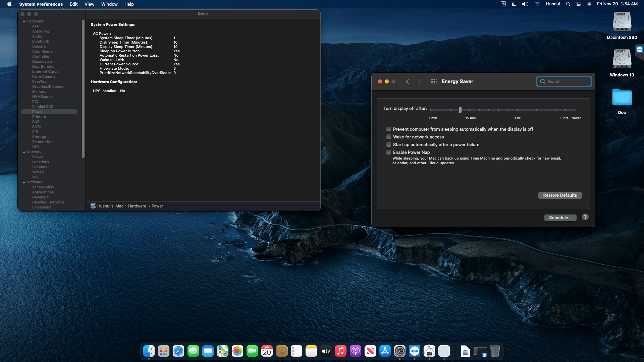Open the Music app in dock
The height and width of the screenshot is (362, 644).
click(x=341, y=351)
